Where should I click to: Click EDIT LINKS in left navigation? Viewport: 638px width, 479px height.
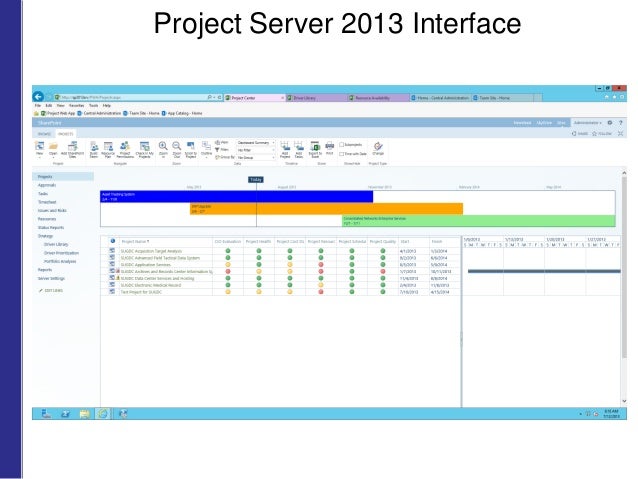tap(51, 291)
